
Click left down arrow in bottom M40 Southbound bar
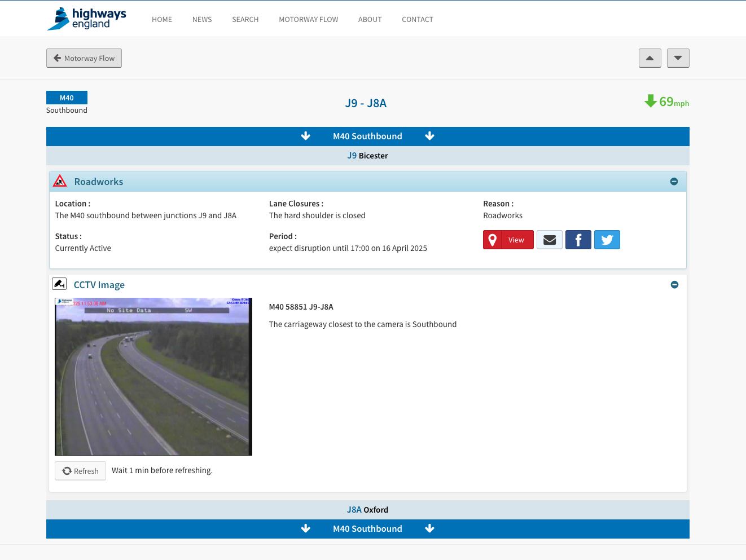pos(306,528)
